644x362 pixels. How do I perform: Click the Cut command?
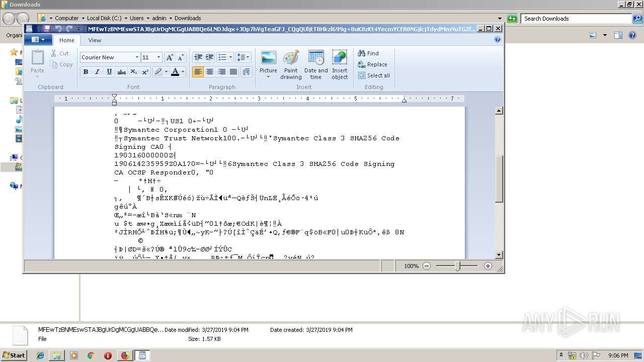(x=59, y=53)
